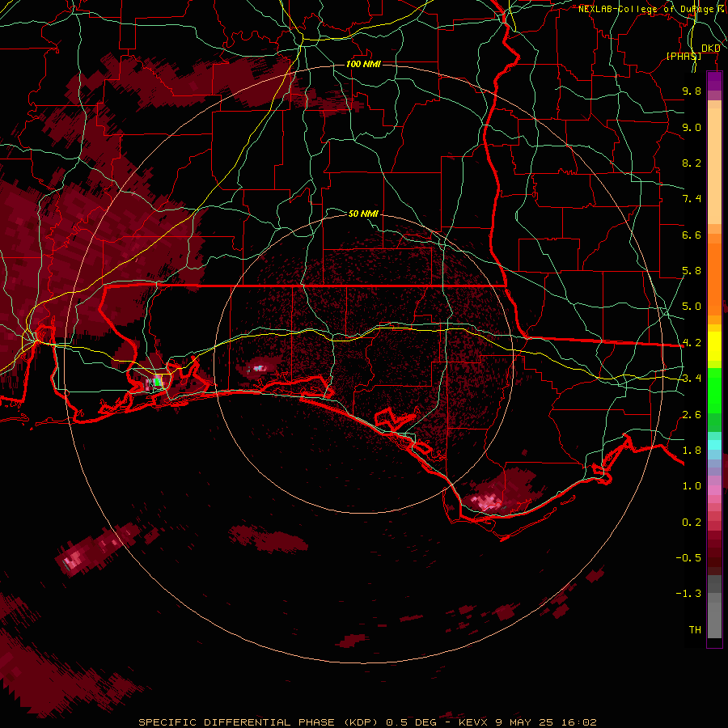Click the green high-KDP core near Mobile Bay
The image size is (728, 728).
[x=158, y=382]
